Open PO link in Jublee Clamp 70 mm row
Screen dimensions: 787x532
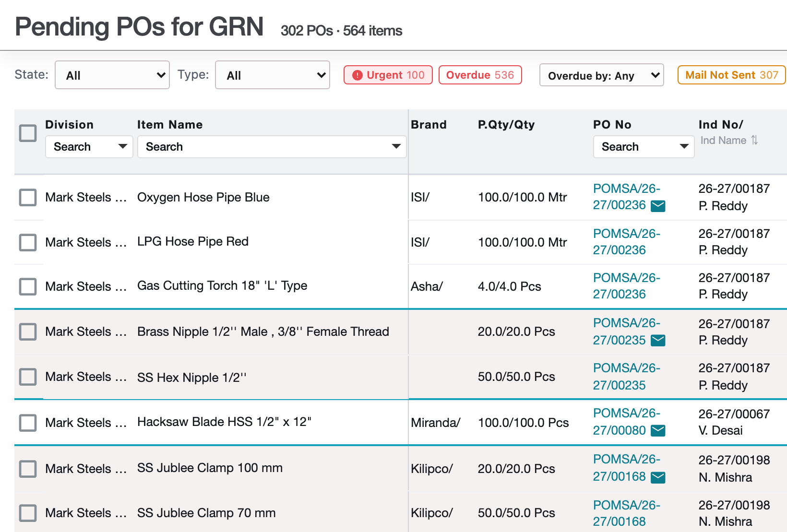click(626, 513)
